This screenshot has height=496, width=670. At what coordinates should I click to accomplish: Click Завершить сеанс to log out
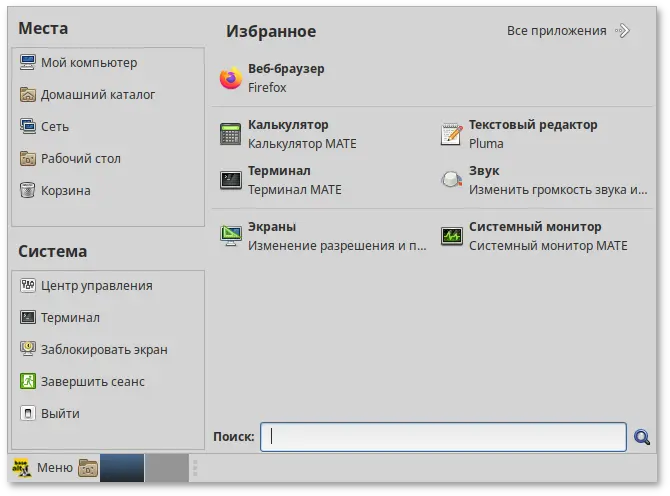pyautogui.click(x=92, y=382)
